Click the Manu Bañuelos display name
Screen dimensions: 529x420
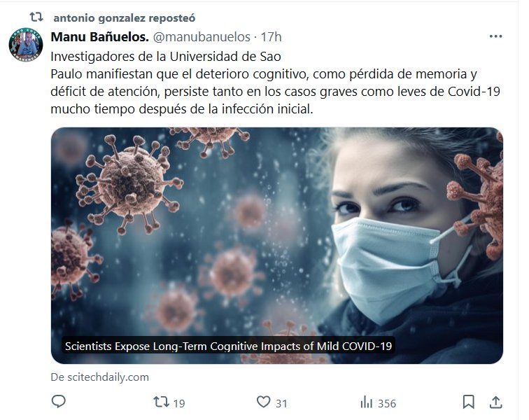(x=100, y=37)
